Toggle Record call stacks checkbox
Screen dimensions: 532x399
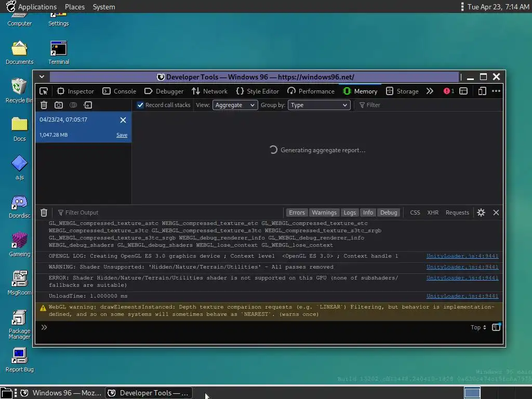pos(140,105)
